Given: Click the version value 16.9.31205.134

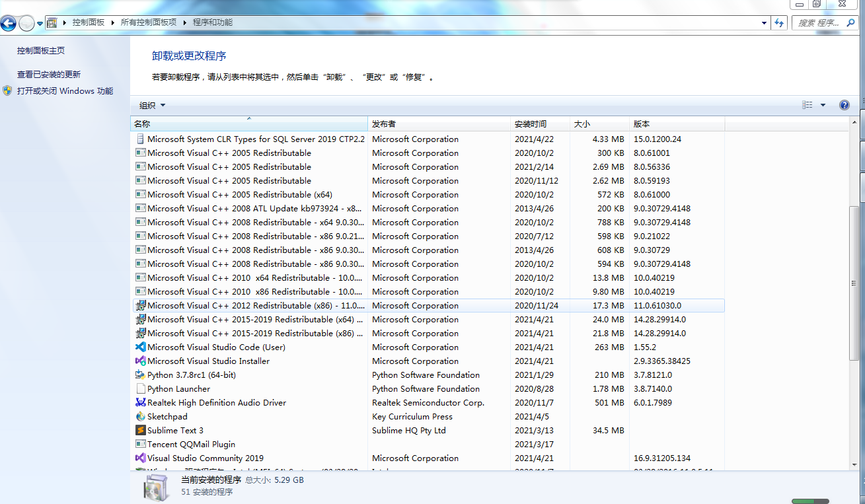Looking at the screenshot, I should (662, 458).
